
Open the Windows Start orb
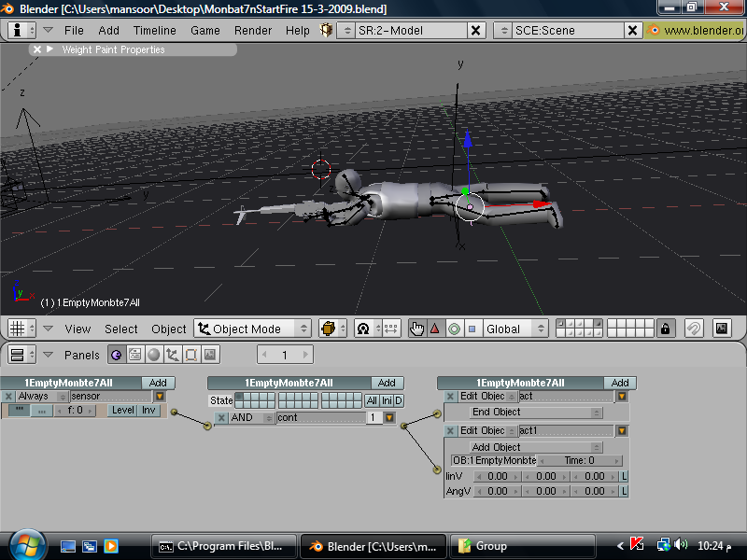[28, 545]
